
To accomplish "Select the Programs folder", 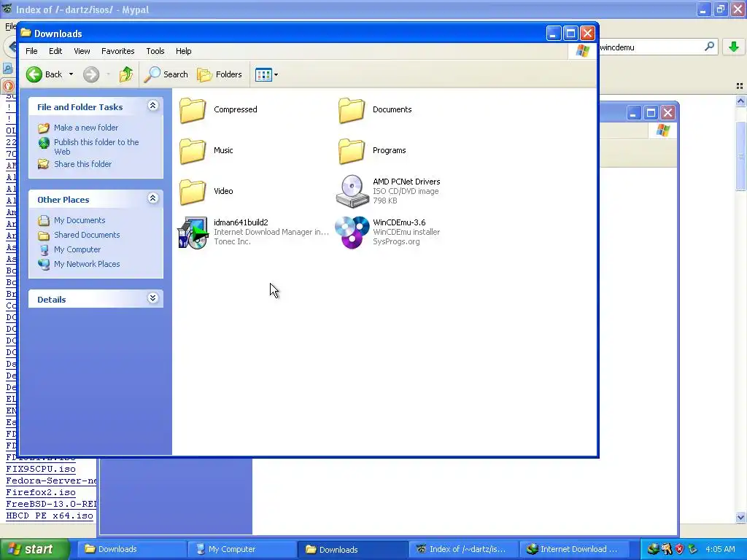I will click(372, 150).
